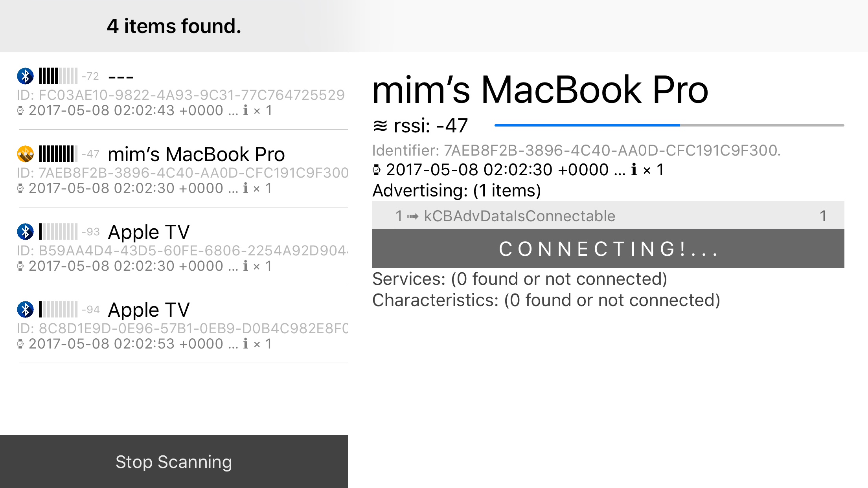The image size is (868, 488).
Task: Click the '4 items found.' header
Action: tap(174, 26)
